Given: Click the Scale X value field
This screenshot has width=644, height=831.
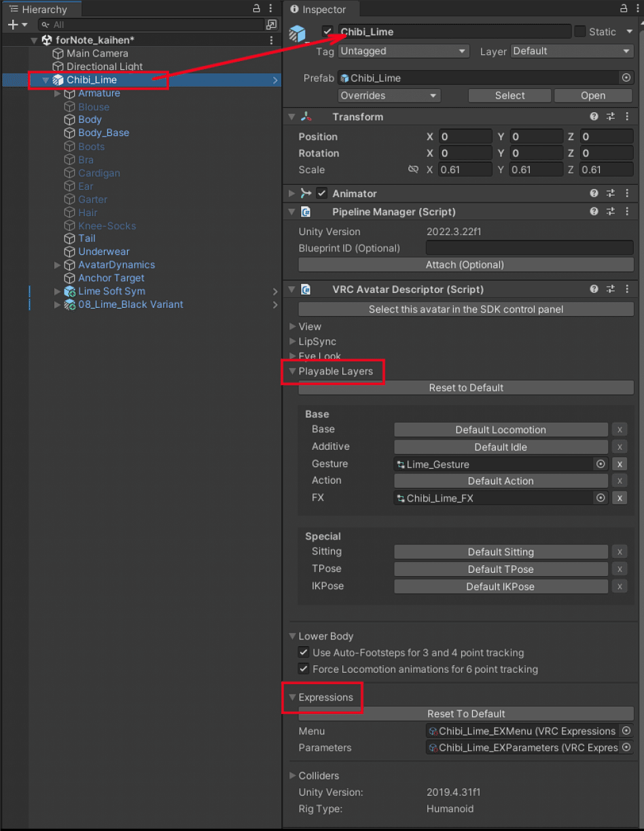Looking at the screenshot, I should (465, 170).
